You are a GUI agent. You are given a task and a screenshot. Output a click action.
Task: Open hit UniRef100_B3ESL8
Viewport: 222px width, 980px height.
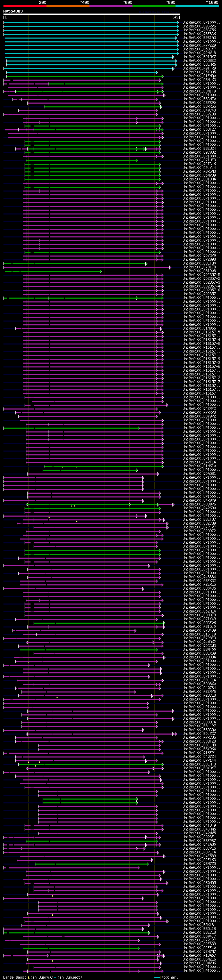tap(199, 932)
